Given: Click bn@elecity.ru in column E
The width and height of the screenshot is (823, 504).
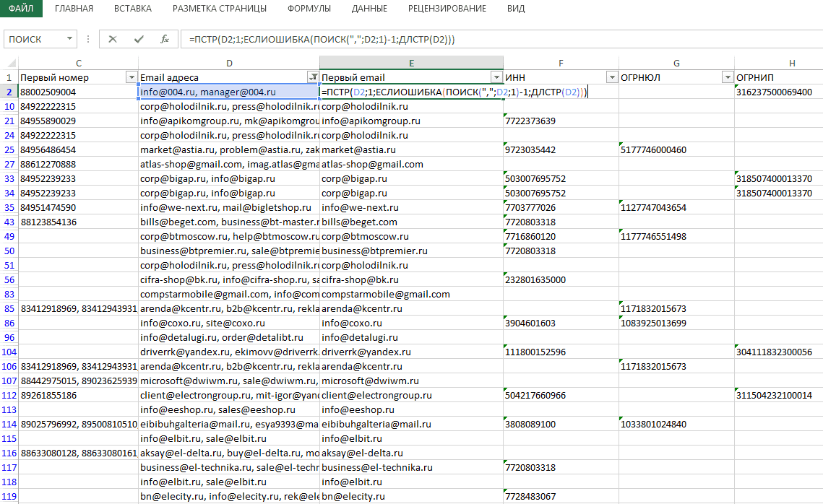Looking at the screenshot, I should [412, 496].
